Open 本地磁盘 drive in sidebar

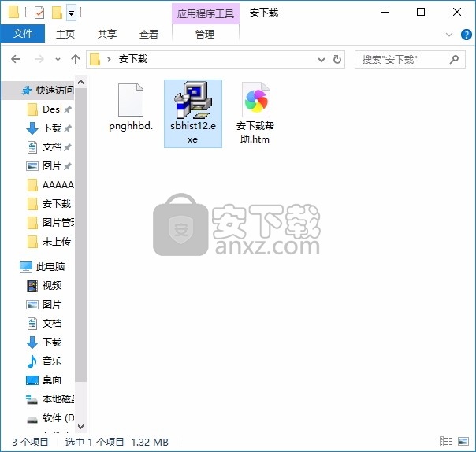pos(50,399)
